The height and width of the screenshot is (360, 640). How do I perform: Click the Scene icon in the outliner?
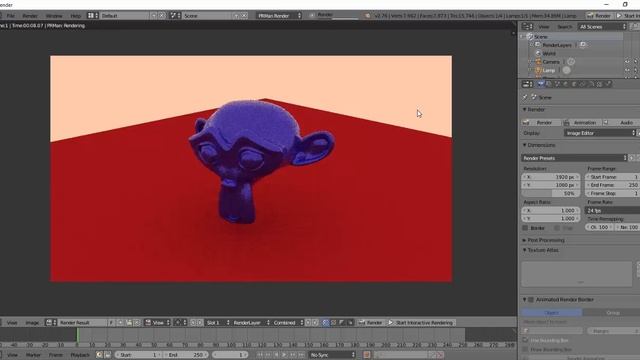(x=530, y=37)
